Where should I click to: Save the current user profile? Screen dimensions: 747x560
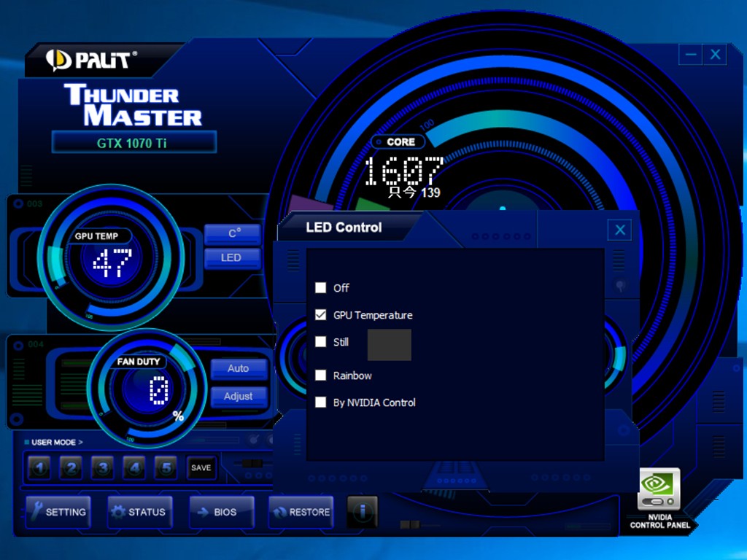coord(201,467)
